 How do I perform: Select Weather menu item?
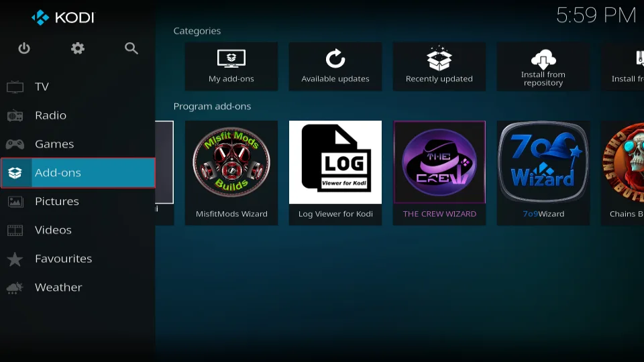tap(78, 288)
